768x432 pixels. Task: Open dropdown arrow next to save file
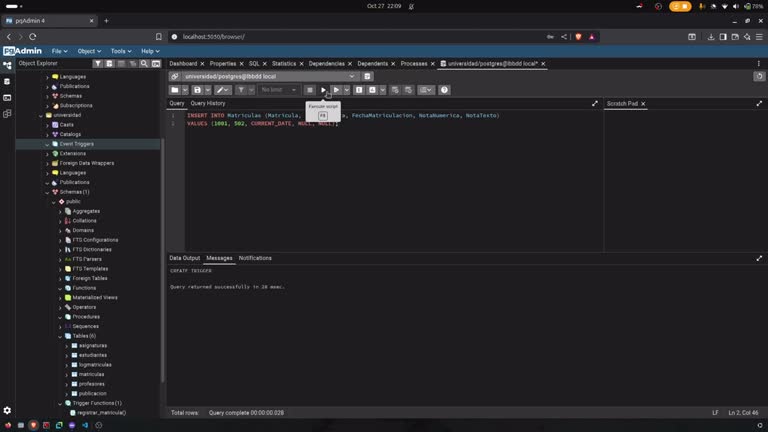coord(208,90)
